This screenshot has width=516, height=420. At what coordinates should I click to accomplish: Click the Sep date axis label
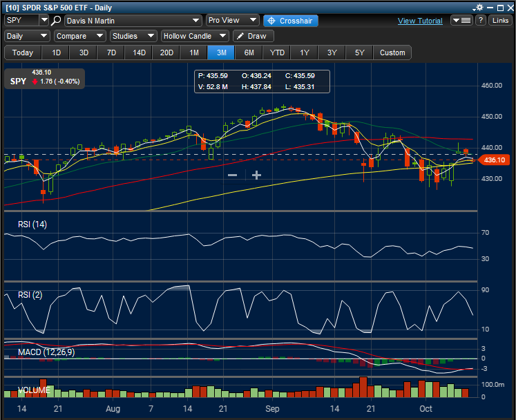[272, 409]
